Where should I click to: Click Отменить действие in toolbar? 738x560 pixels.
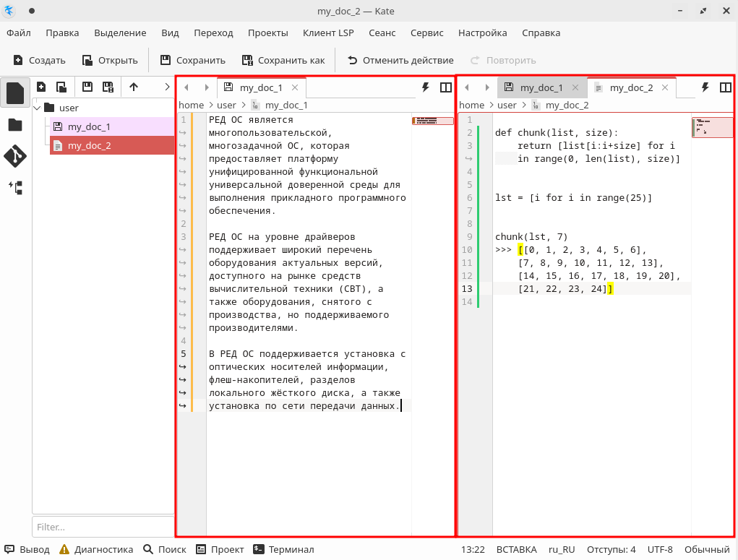click(x=400, y=60)
